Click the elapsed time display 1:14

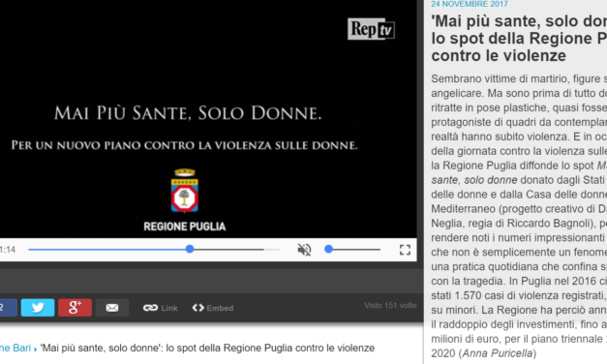point(8,250)
